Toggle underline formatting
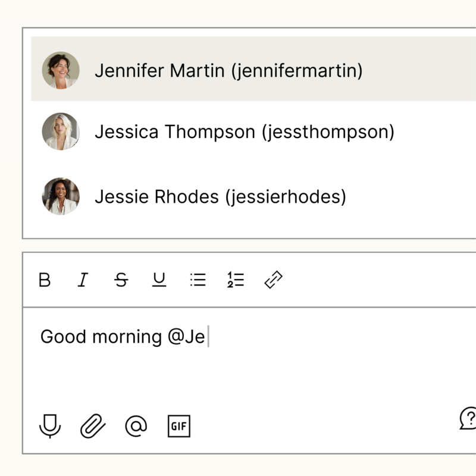Image resolution: width=476 pixels, height=476 pixels. [x=159, y=280]
